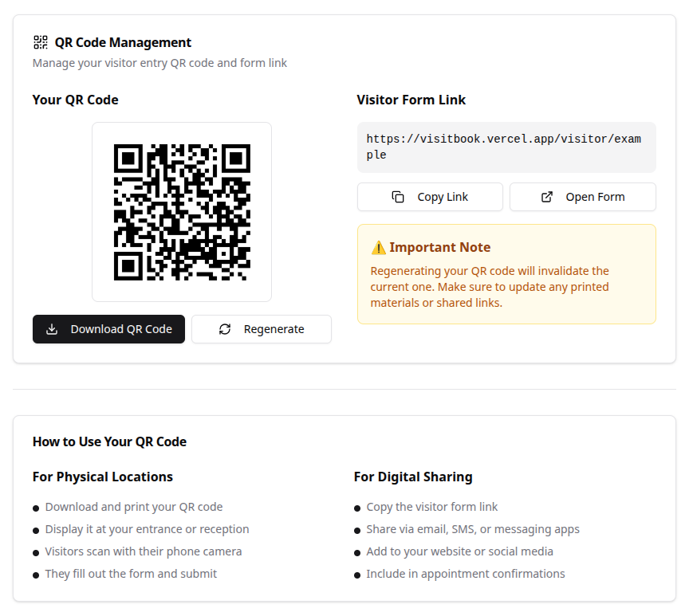
Task: Click 'Include in appointment confirmations' list item
Action: tap(466, 574)
